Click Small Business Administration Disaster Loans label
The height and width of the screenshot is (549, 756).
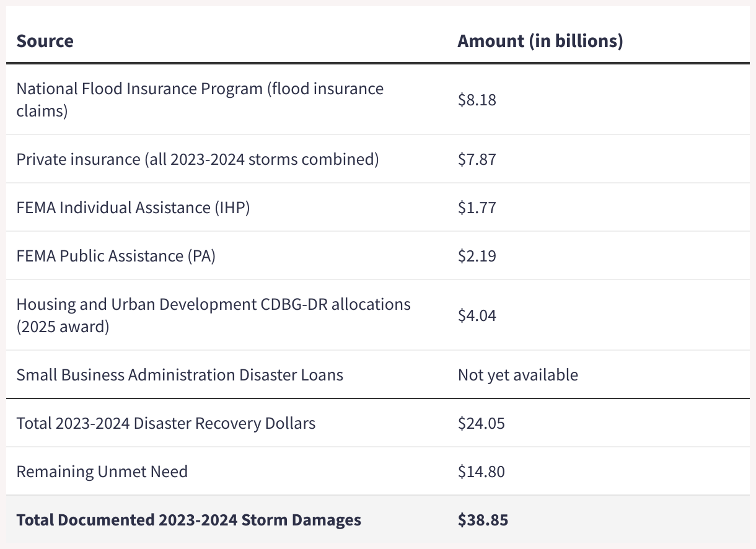point(180,375)
